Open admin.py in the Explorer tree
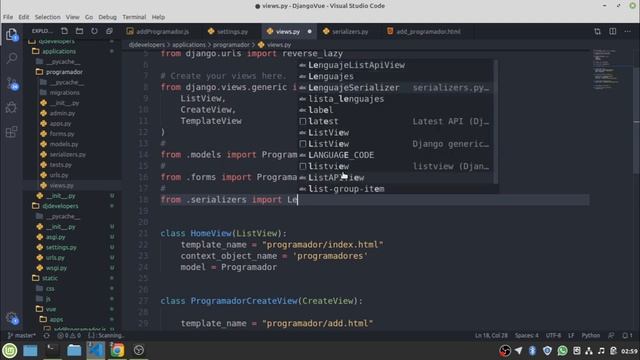Screen dimensions: 640x360 point(62,113)
